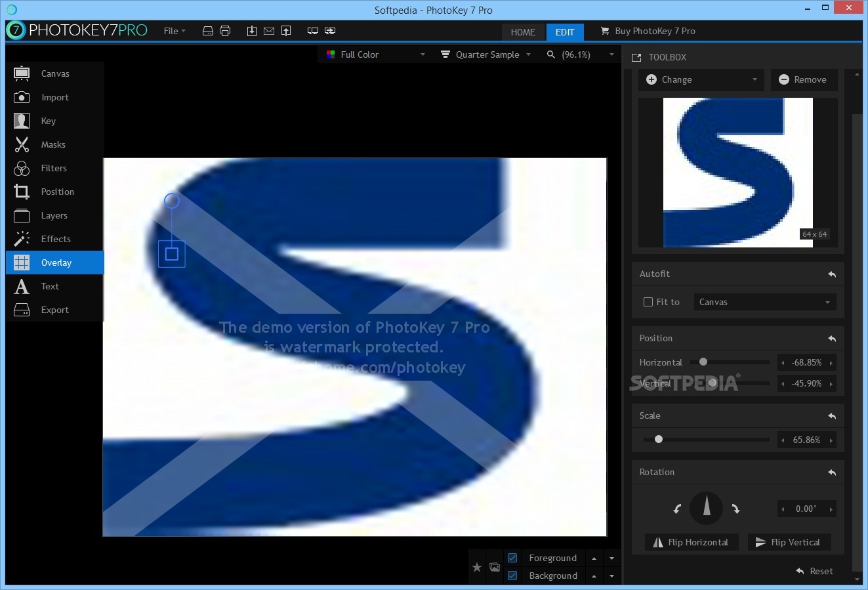Move Background layer down arrow
The width and height of the screenshot is (868, 590).
coord(611,576)
